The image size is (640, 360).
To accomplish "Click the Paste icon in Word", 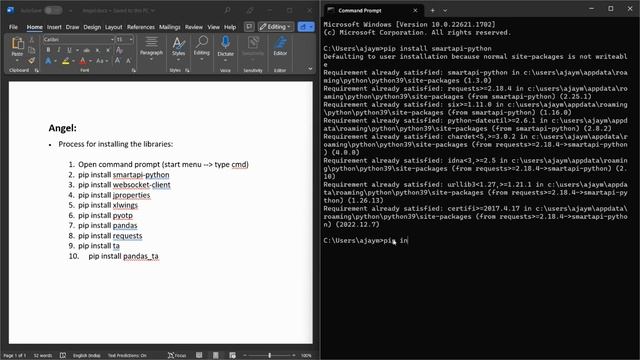I will click(17, 43).
